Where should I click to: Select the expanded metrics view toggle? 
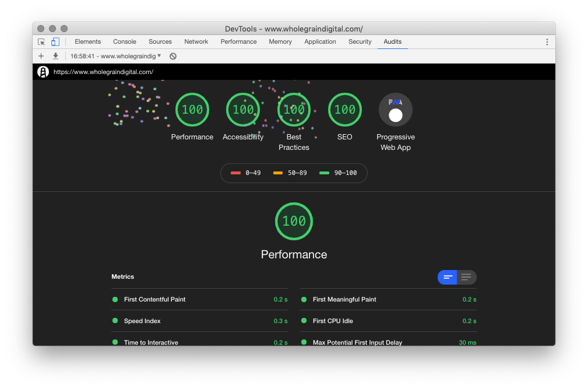[467, 277]
